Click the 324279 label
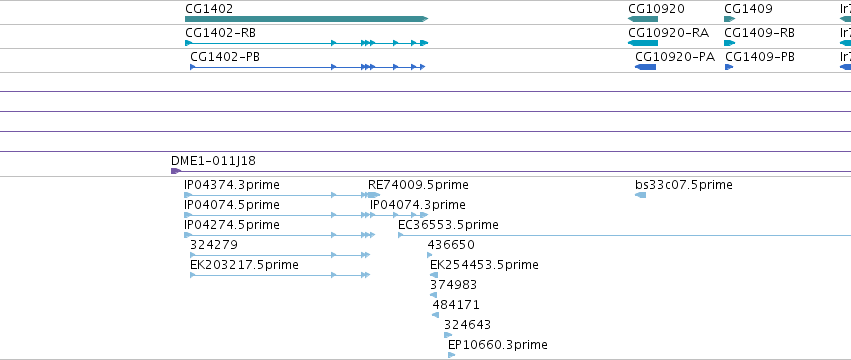 [214, 245]
